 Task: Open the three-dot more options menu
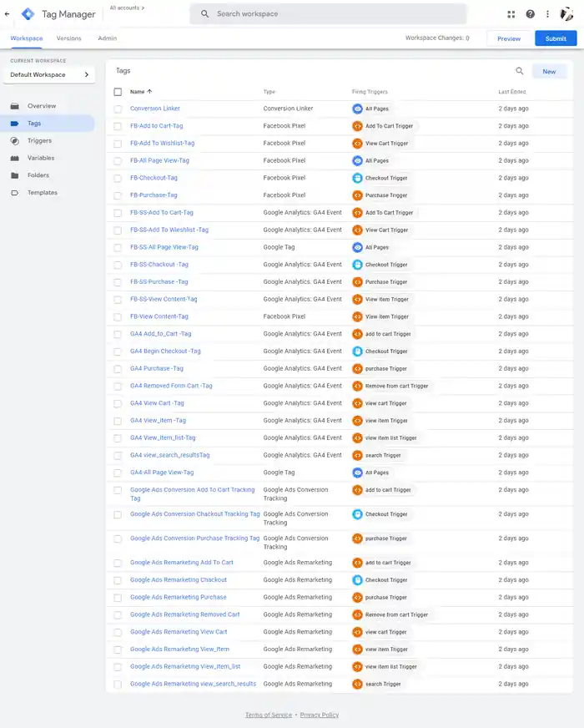coord(547,14)
